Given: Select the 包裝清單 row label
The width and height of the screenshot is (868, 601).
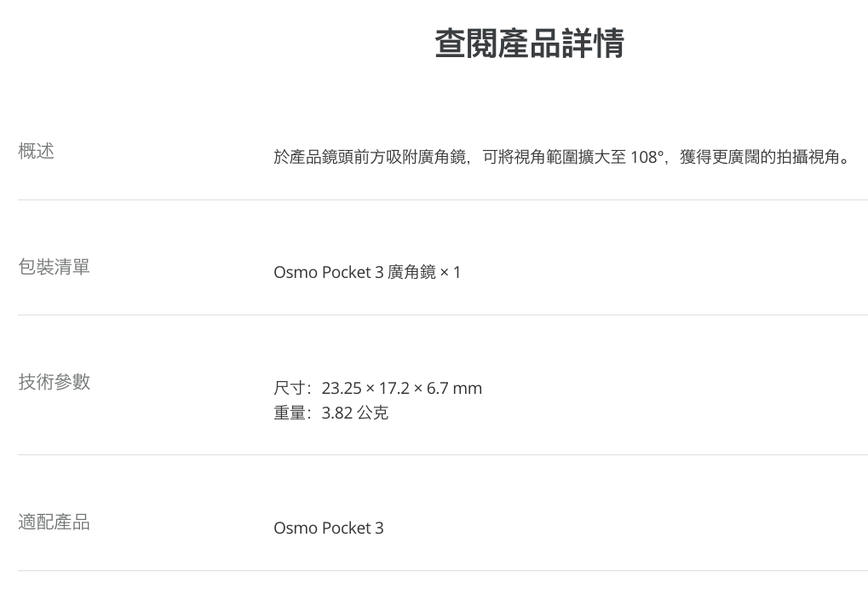Looking at the screenshot, I should pyautogui.click(x=54, y=267).
